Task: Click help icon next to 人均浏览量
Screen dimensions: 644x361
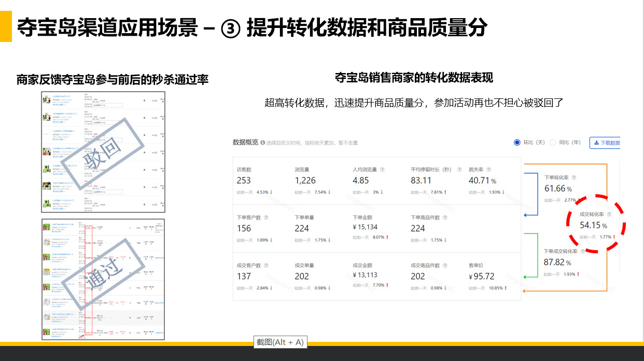Action: [x=382, y=169]
